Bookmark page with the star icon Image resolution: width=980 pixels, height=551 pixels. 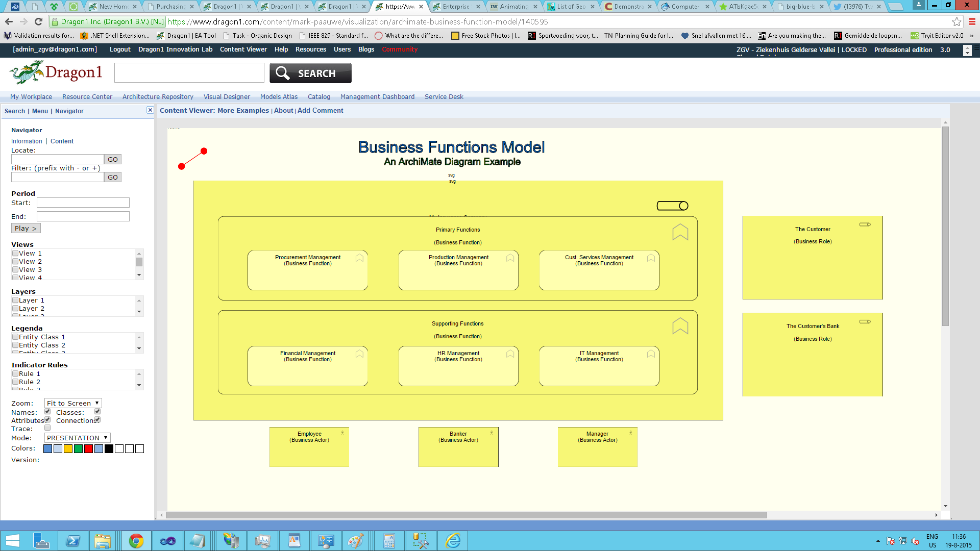click(957, 21)
